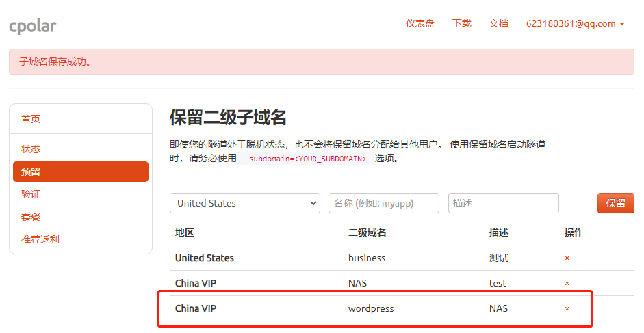Image resolution: width=644 pixels, height=333 pixels.
Task: Open the 623180361@qq.com account menu
Action: [576, 23]
